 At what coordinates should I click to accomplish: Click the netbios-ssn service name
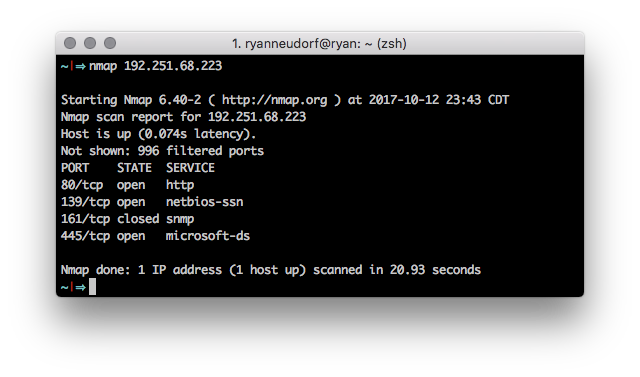pos(204,202)
